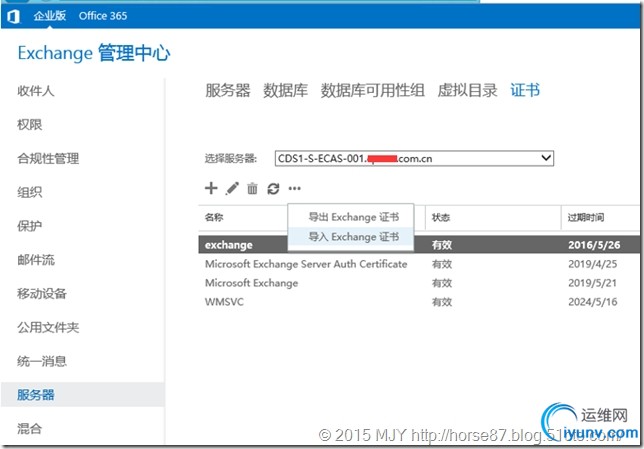Click expiry date 2019/5/21
This screenshot has height=449, width=644.
(x=593, y=283)
